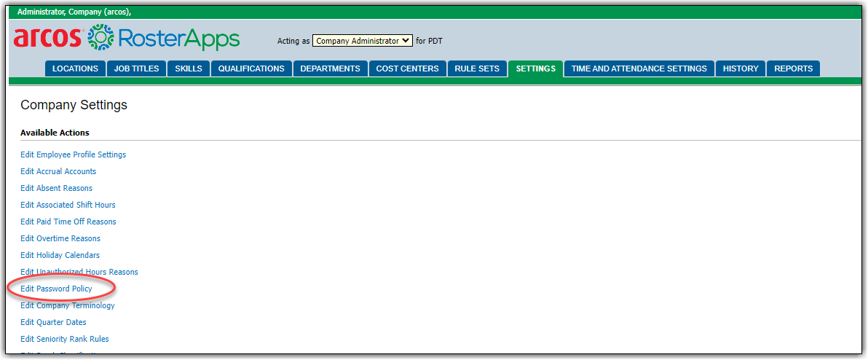Select Edit Absent Reasons link
Screen dimensions: 868x360
(56, 188)
